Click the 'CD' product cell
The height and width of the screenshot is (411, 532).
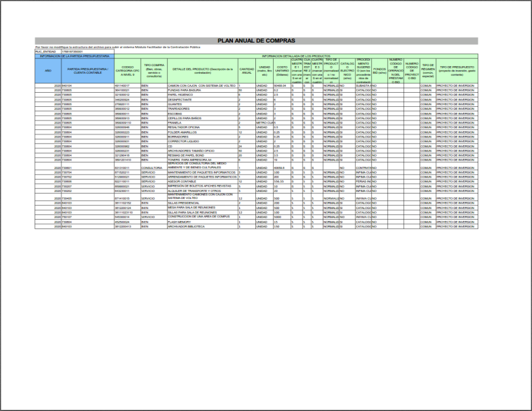203,146
